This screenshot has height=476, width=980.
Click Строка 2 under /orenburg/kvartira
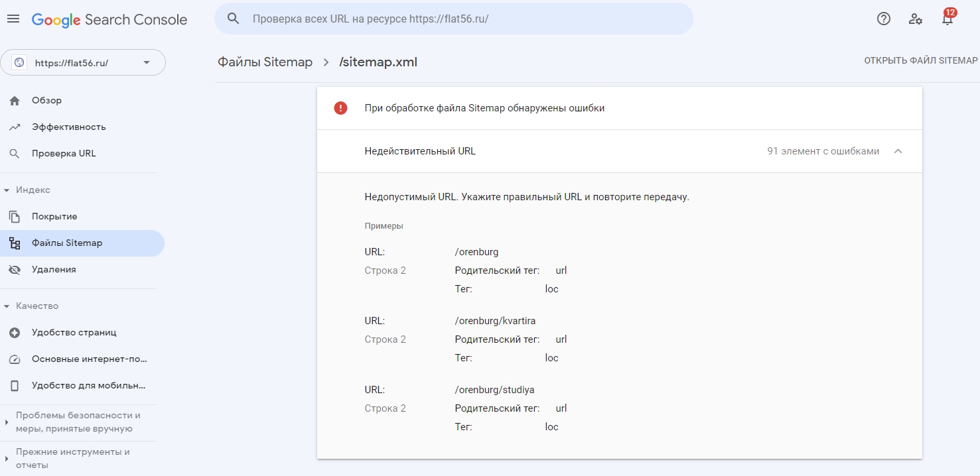pos(385,339)
